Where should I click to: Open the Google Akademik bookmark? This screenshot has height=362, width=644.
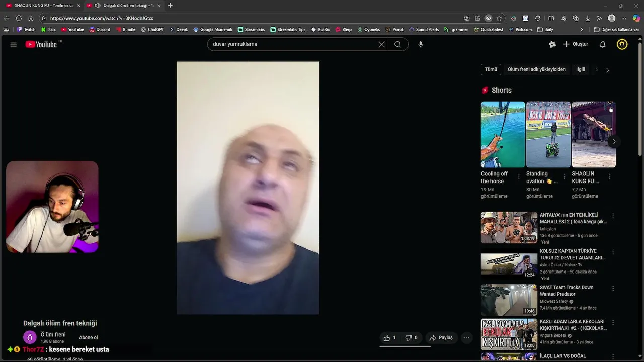pos(213,30)
